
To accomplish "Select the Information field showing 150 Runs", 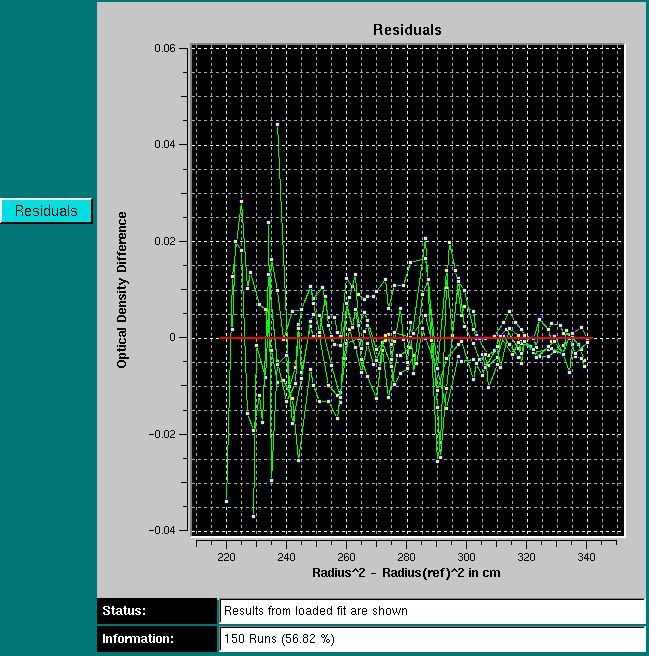I will coord(432,639).
